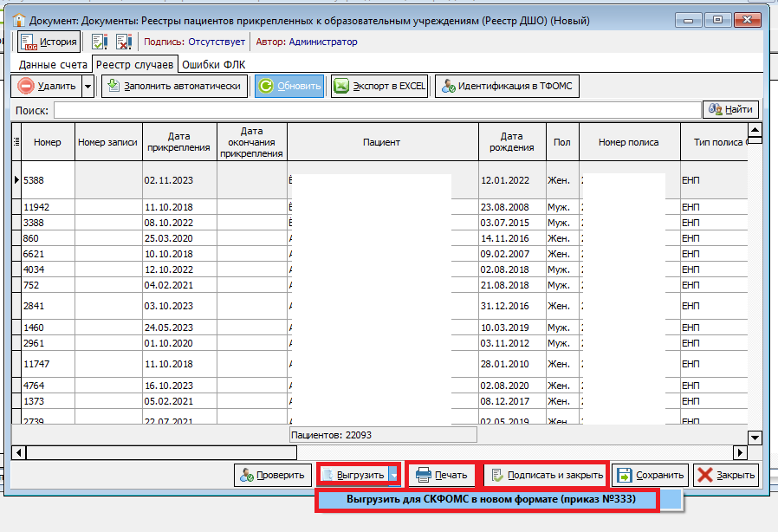Sort by Пациент column header
Viewport: 778px width, 532px height.
click(x=382, y=142)
